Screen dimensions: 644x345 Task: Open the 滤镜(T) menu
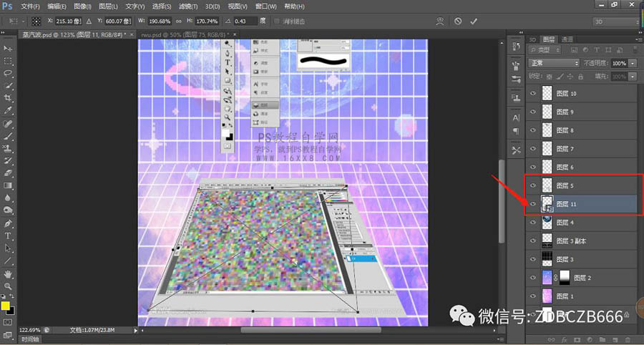[x=188, y=6]
